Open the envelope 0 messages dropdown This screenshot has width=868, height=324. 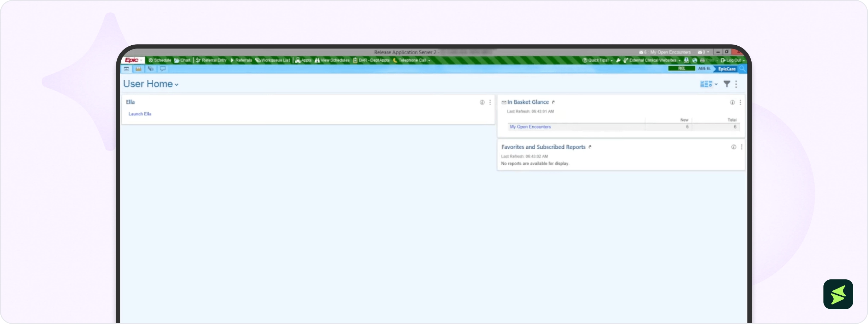[x=703, y=52]
